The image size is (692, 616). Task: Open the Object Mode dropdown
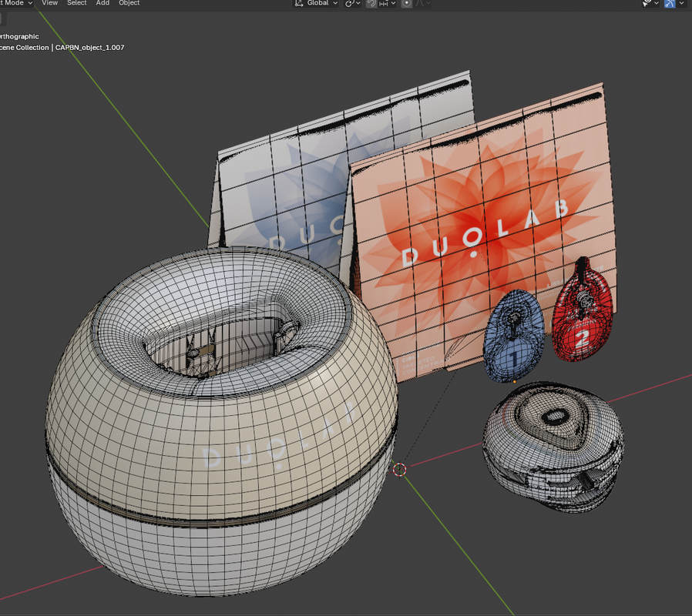coord(15,3)
